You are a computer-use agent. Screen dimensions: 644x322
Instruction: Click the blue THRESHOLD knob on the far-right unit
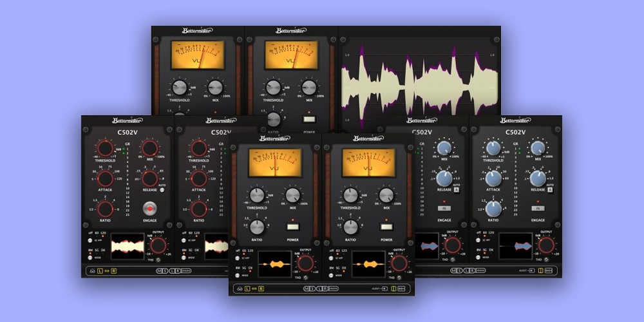493,148
